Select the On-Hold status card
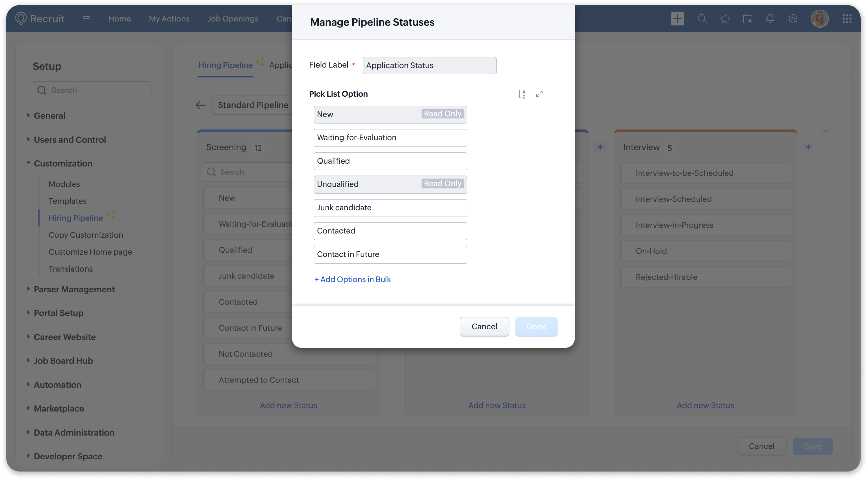Image resolution: width=868 pixels, height=480 pixels. 705,251
